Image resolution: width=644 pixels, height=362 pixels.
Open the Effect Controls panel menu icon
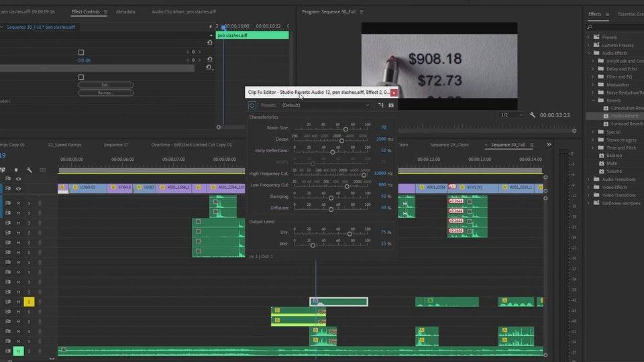pos(105,11)
